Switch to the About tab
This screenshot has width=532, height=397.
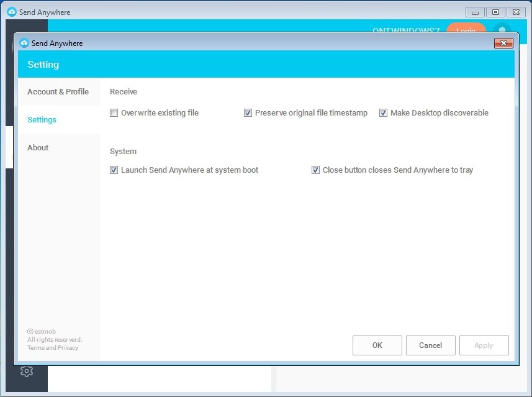click(60, 147)
